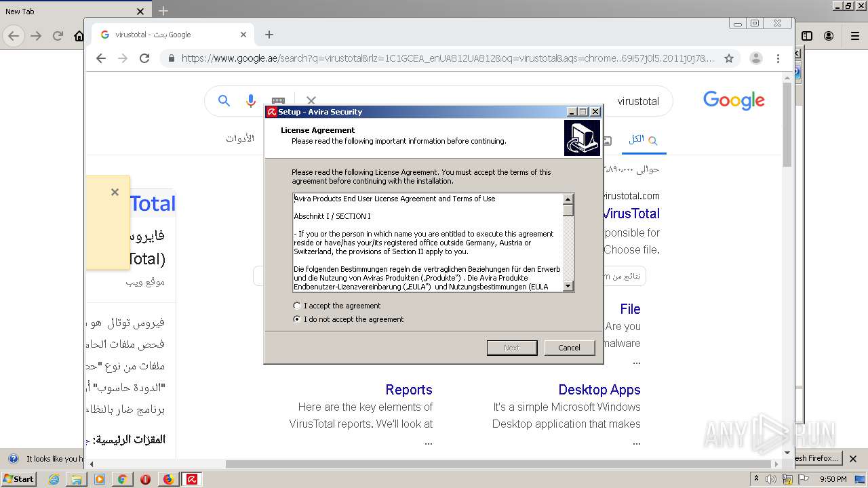Bookmark this page with the star icon
Screen dimensions: 868x488
pos(729,58)
